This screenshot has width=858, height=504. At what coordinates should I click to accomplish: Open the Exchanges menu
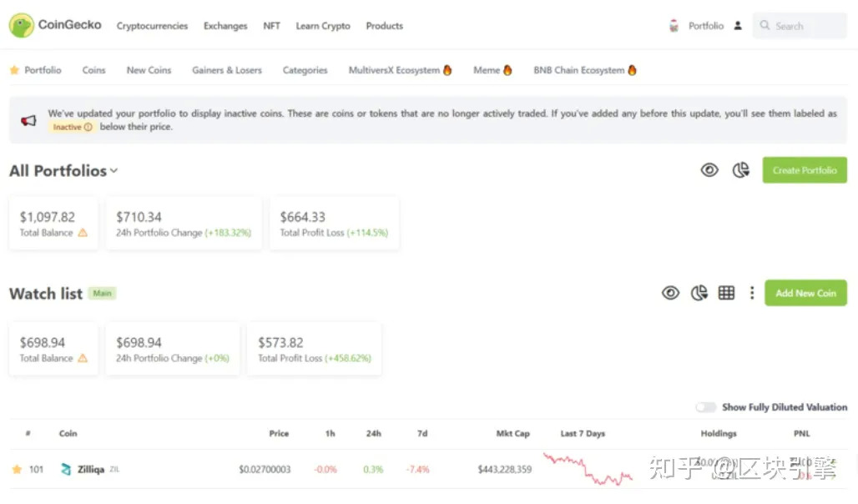225,26
